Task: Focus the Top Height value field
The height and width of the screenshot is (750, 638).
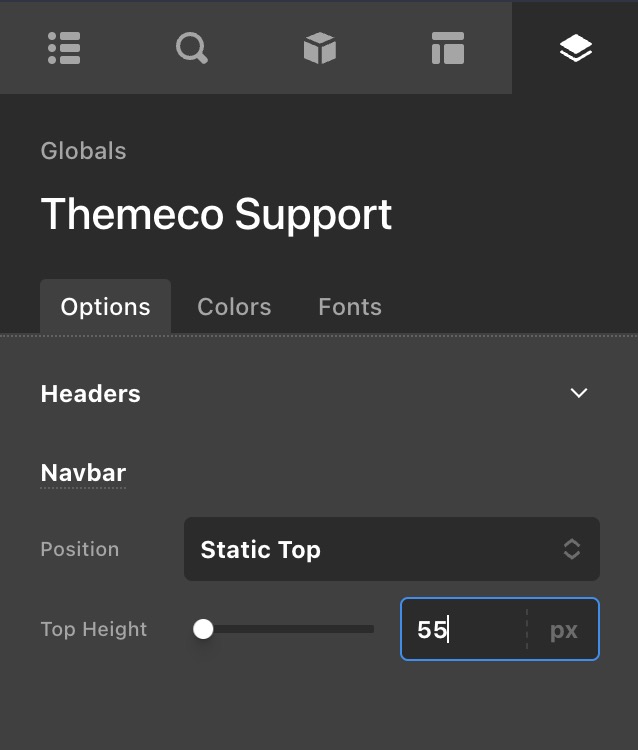Action: pos(462,630)
